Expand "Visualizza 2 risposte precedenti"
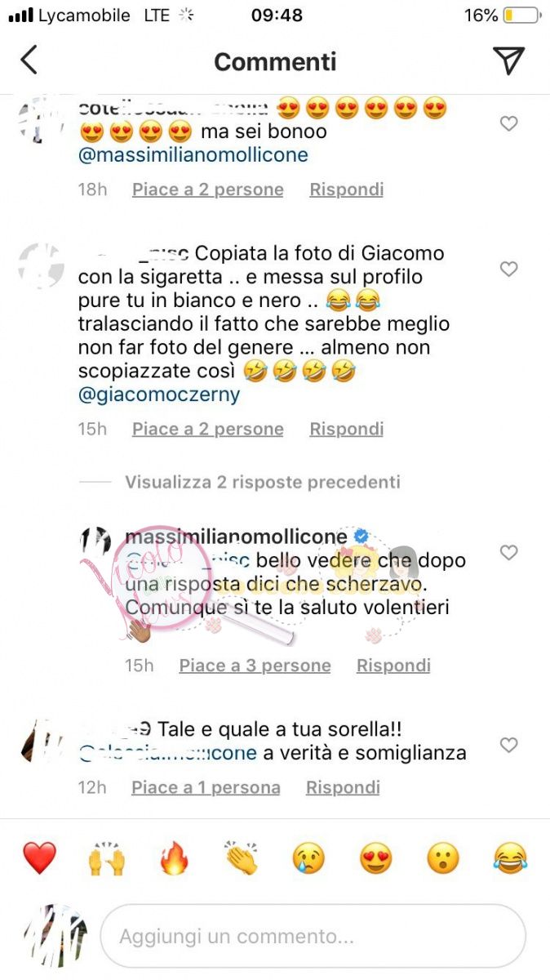The width and height of the screenshot is (550, 980). tap(263, 482)
